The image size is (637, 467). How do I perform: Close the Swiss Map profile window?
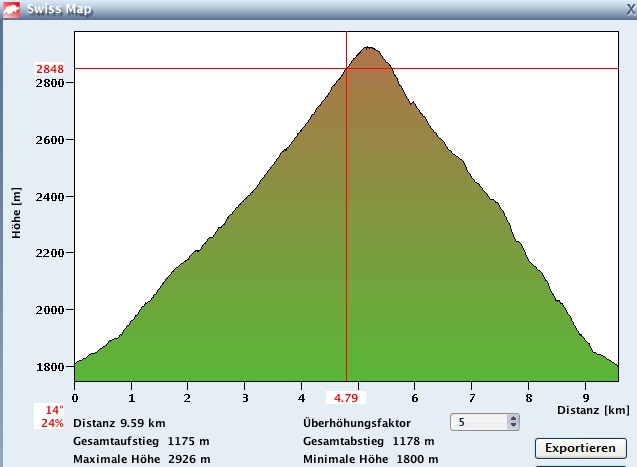click(629, 10)
